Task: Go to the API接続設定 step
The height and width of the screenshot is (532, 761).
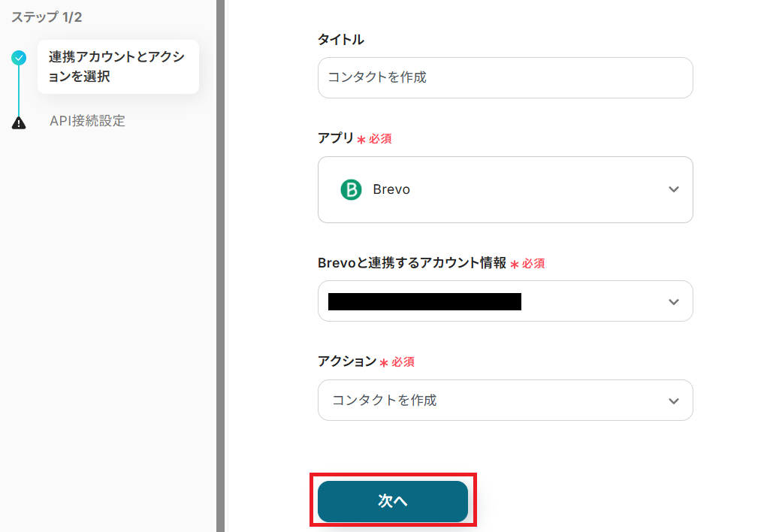Action: pos(87,120)
